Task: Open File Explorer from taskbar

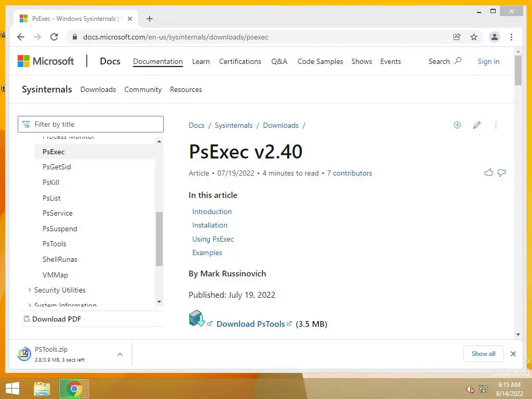Action: (x=42, y=389)
